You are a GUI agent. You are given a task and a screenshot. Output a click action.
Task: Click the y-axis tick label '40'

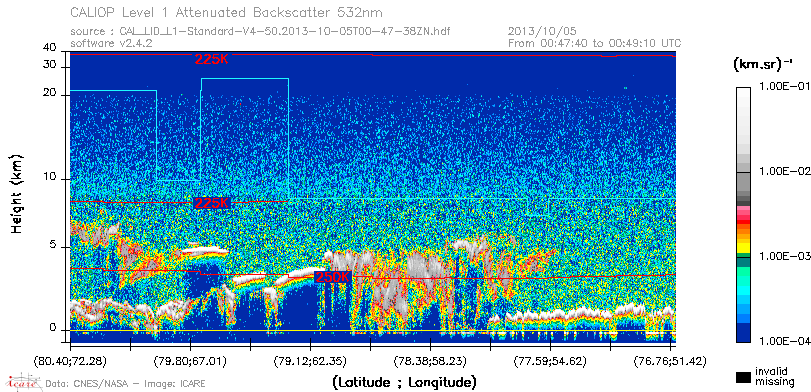point(50,48)
